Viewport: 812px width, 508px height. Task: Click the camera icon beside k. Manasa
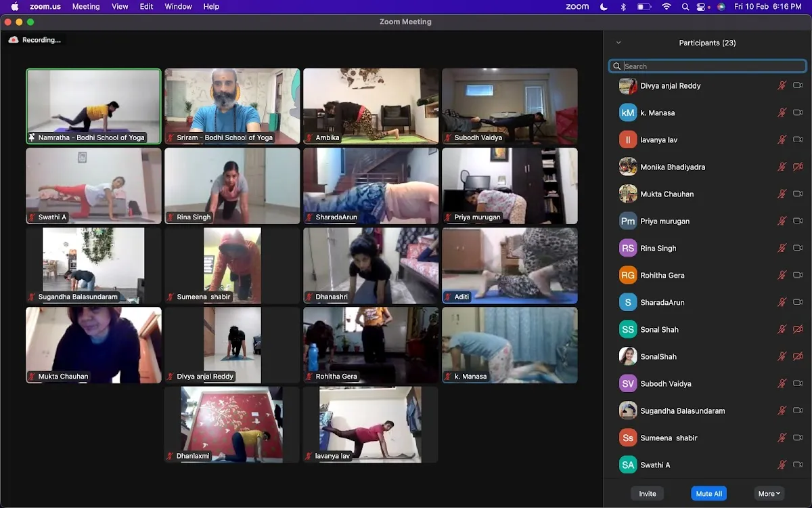tap(798, 113)
